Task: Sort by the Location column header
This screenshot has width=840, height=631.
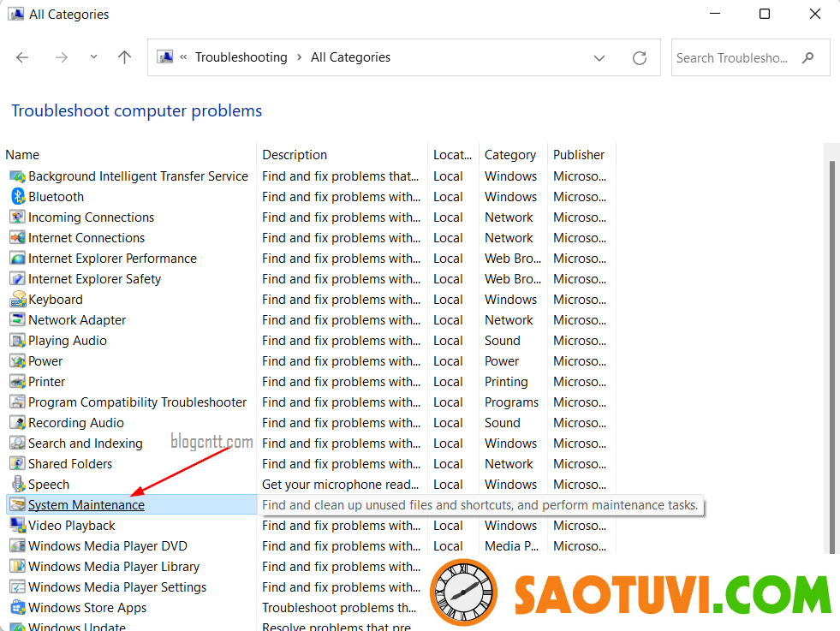Action: (x=453, y=155)
